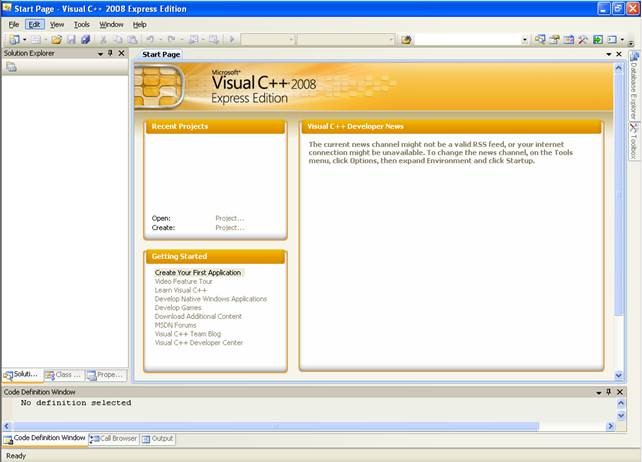The width and height of the screenshot is (642, 462).
Task: Click the Start Debugging play icon
Action: click(232, 40)
